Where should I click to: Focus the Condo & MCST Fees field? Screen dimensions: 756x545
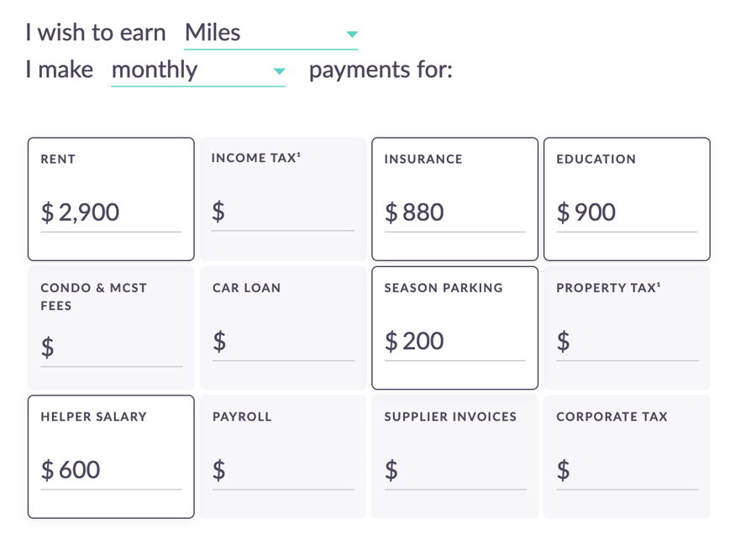tap(118, 347)
